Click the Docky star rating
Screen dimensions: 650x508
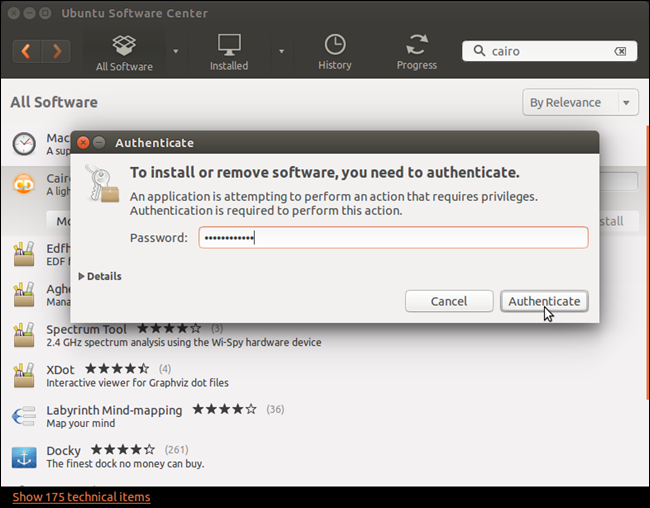pos(123,450)
